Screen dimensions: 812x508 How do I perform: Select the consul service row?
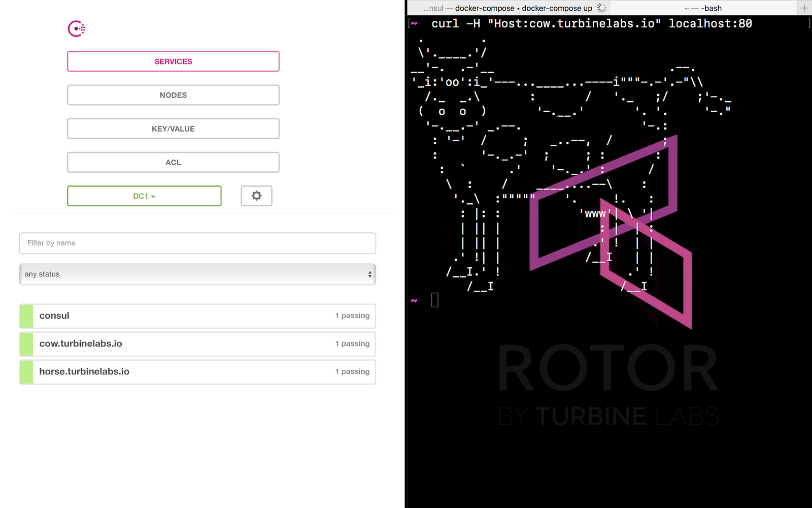[197, 316]
